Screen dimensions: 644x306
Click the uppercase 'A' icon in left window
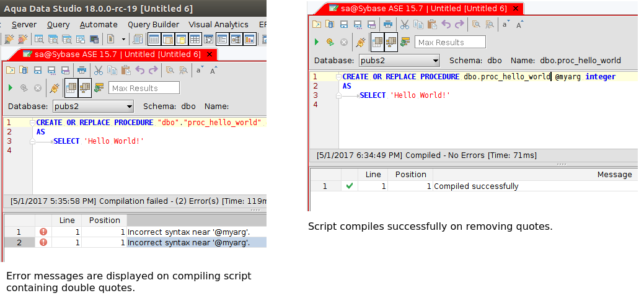coord(214,70)
